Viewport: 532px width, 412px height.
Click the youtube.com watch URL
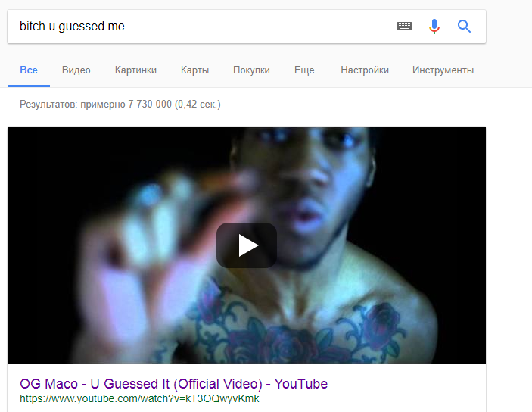pos(139,398)
